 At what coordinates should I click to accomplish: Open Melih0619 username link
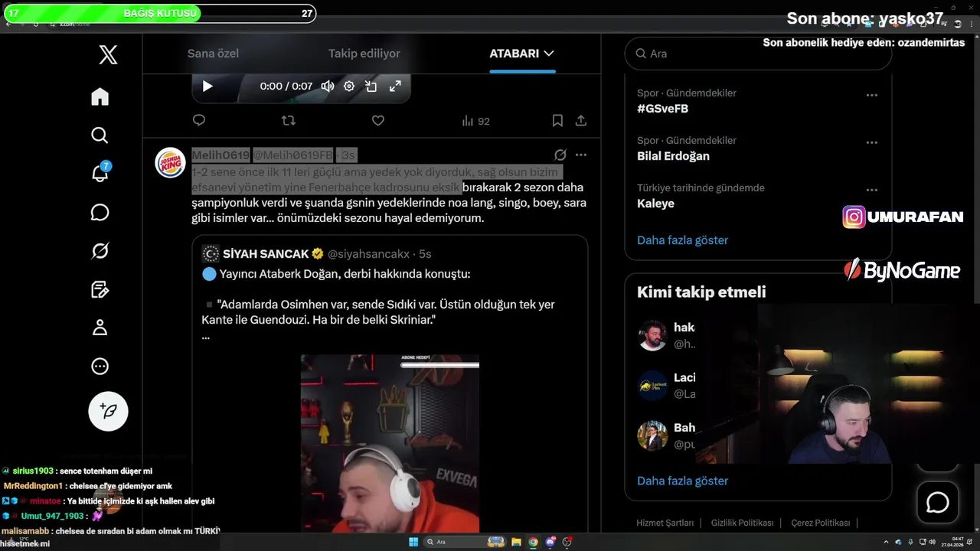point(220,155)
